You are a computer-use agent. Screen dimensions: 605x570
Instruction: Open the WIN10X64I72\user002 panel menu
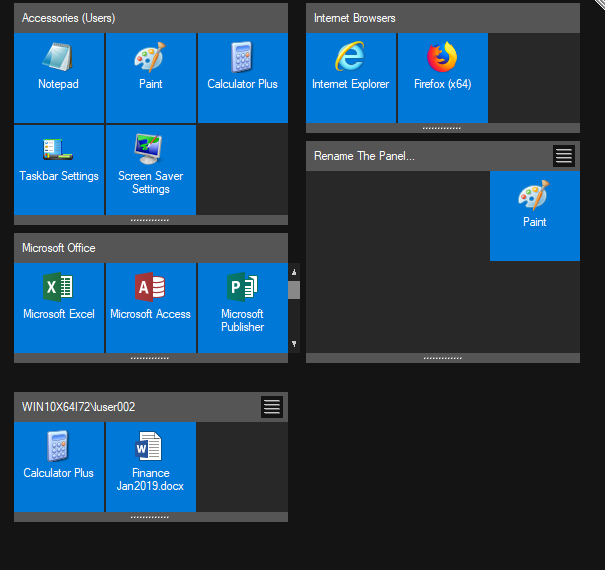(x=272, y=406)
